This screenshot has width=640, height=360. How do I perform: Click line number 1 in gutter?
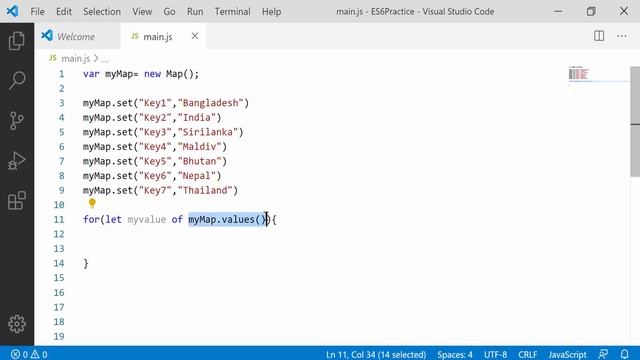pos(61,74)
